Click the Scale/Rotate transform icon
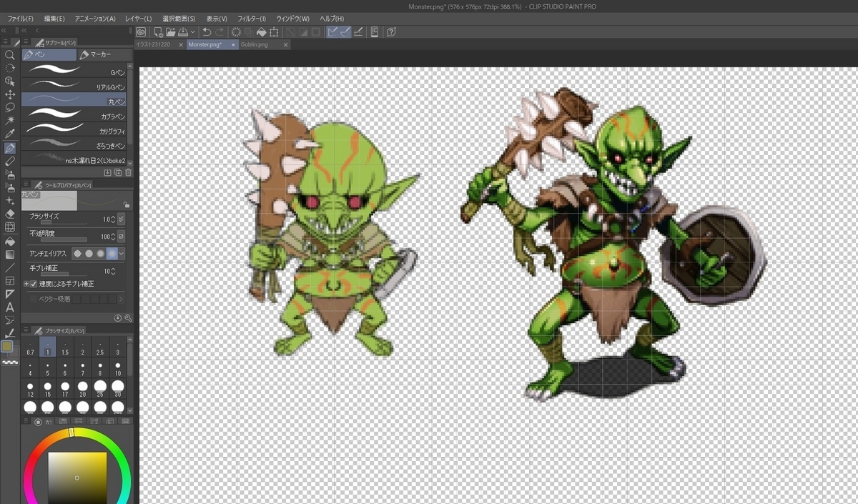Viewport: 858px width, 504px height. 274,31
